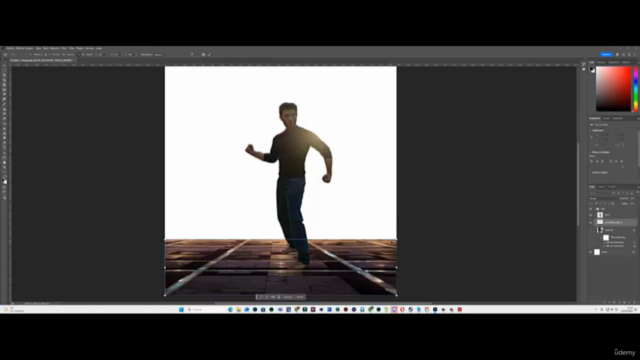Image resolution: width=640 pixels, height=360 pixels.
Task: Switch to the Layers panel tab
Action: pyautogui.click(x=592, y=187)
